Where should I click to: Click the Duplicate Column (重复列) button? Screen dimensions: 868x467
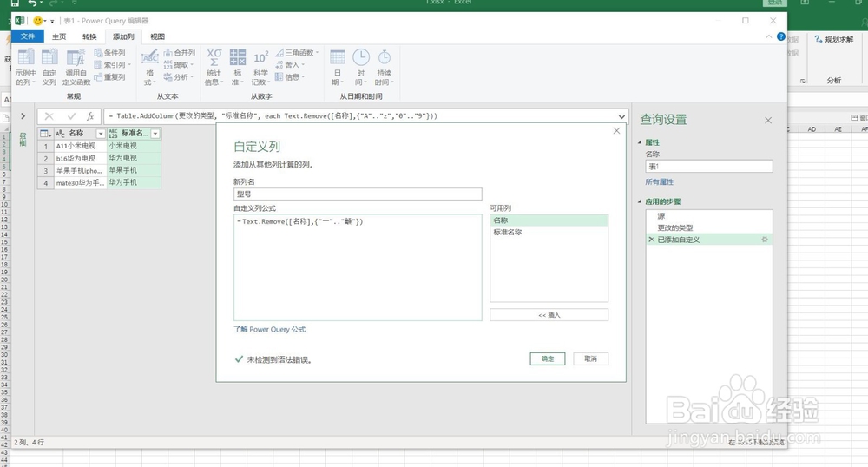pos(109,77)
